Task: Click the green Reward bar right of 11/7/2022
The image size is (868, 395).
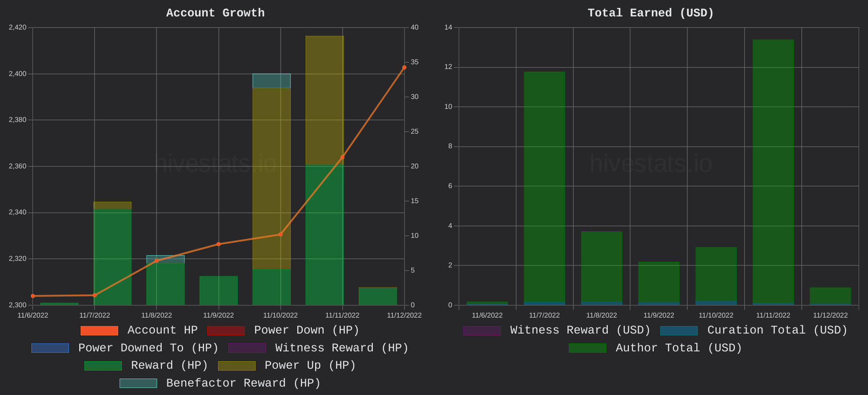Action: (113, 257)
